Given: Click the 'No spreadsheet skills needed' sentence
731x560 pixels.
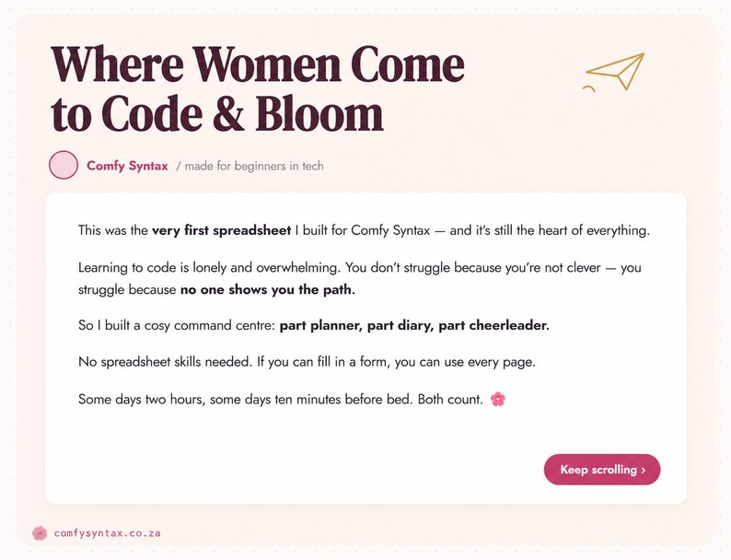Looking at the screenshot, I should point(165,362).
